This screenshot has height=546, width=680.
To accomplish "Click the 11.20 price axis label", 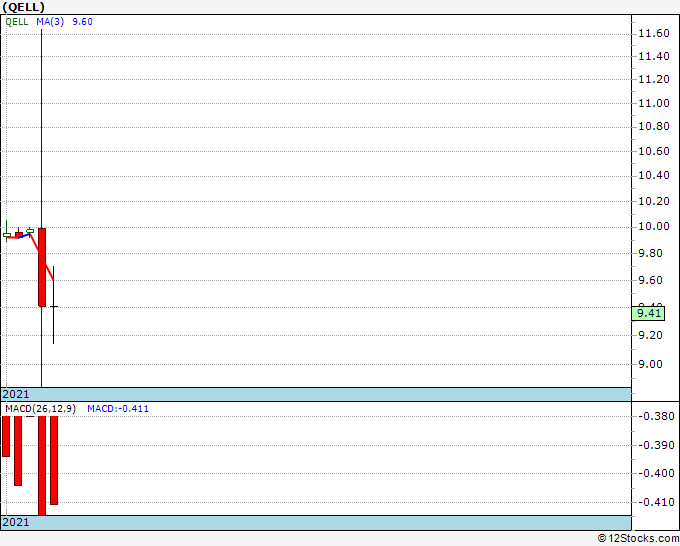I will click(654, 79).
